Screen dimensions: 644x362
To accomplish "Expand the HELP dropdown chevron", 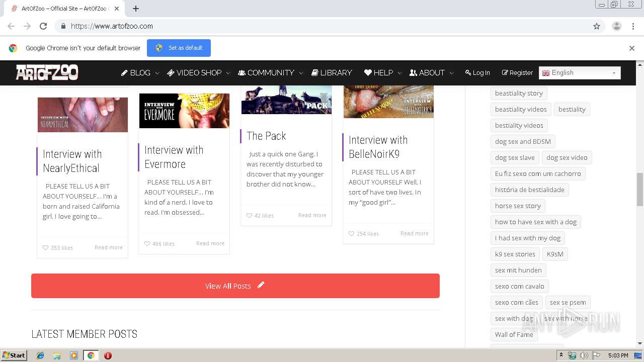I will click(399, 73).
